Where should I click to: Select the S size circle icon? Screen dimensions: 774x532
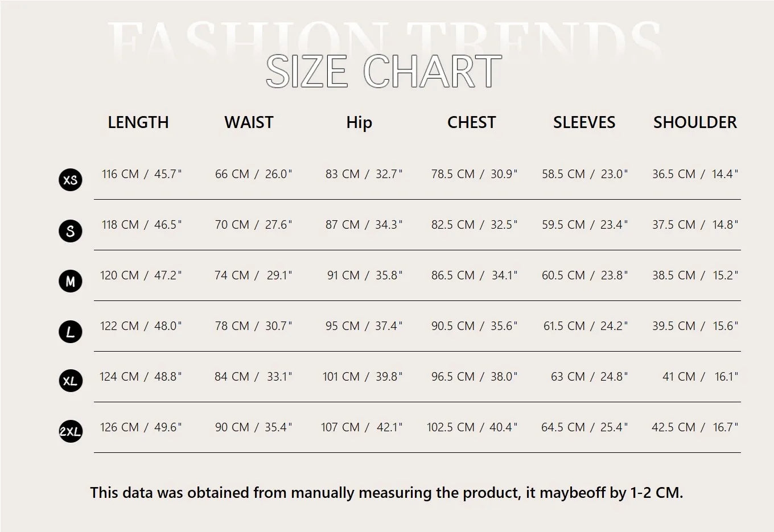point(71,230)
